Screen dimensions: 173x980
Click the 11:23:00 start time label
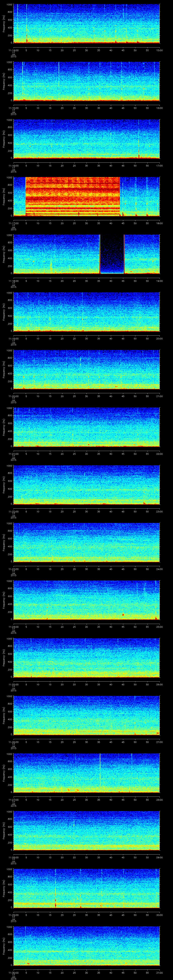point(14,569)
